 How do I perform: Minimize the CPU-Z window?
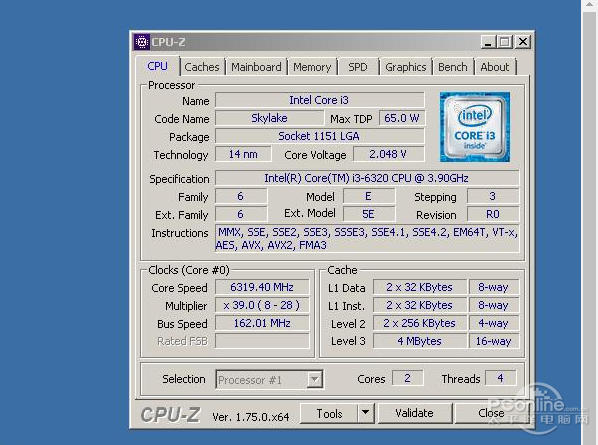coord(488,42)
